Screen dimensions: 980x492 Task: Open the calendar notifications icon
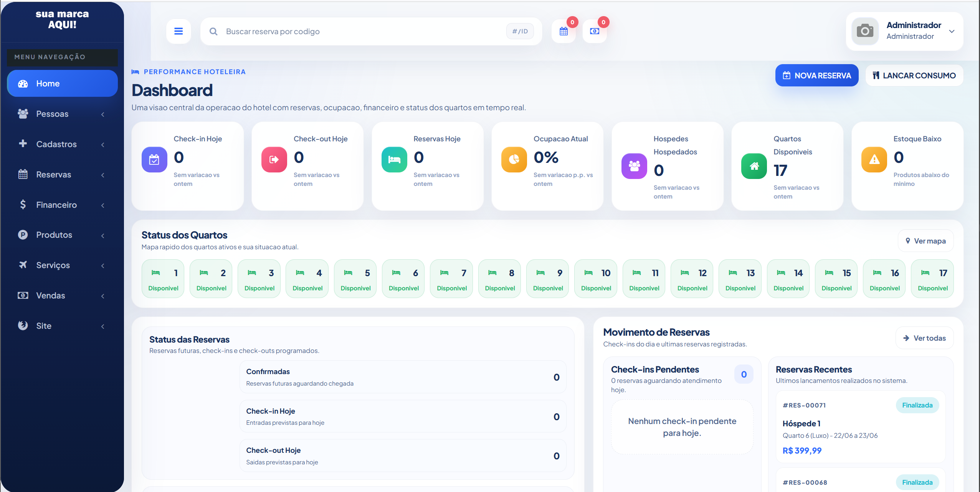[x=564, y=31]
